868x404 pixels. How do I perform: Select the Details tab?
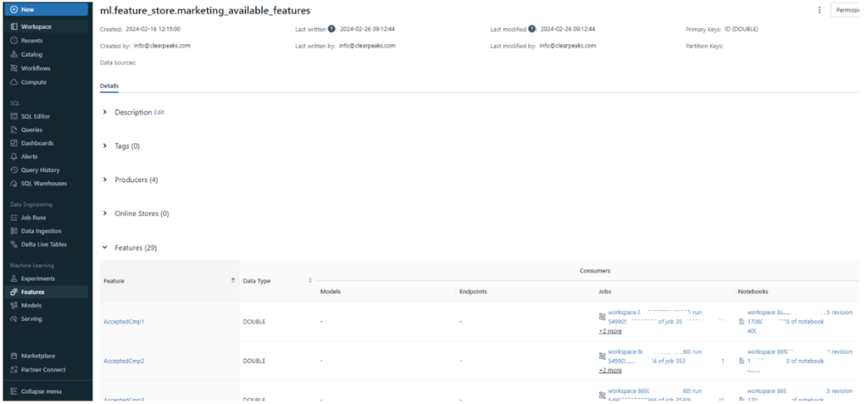[109, 86]
